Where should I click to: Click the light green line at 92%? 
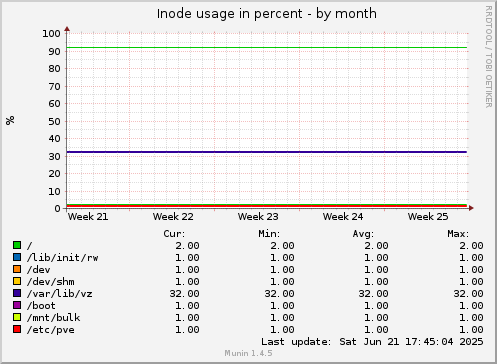267,47
